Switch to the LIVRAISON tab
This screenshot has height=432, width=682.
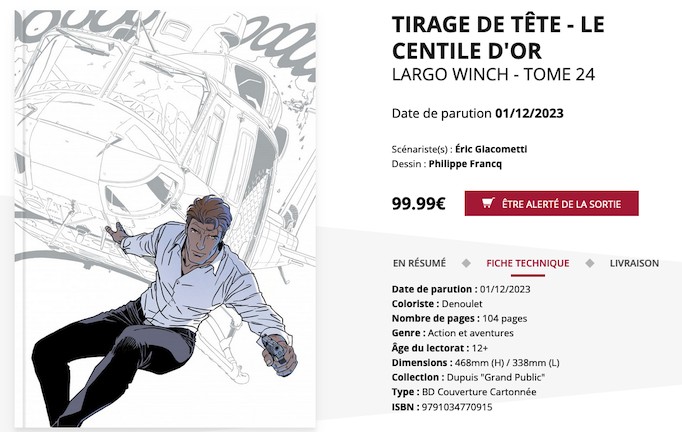coord(634,263)
